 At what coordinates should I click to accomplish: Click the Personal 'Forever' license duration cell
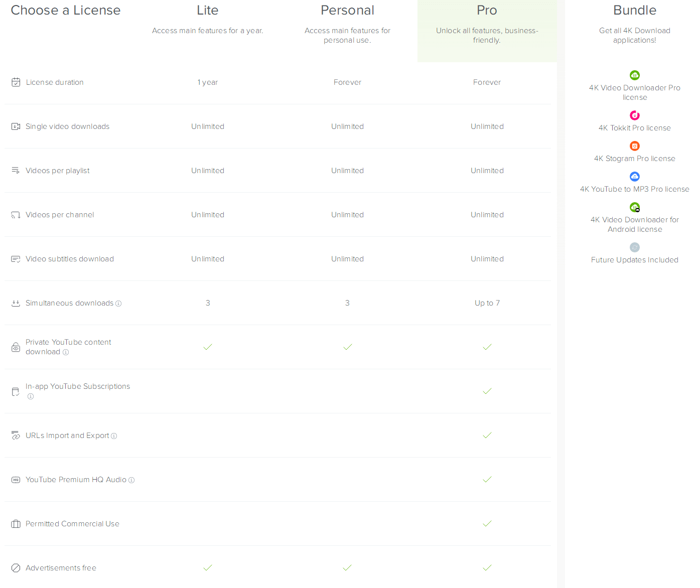tap(347, 82)
